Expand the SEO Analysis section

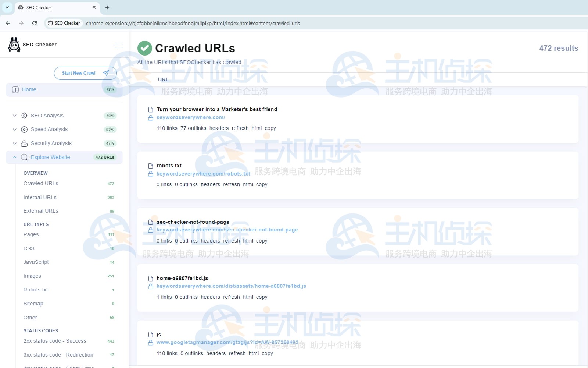pos(14,116)
